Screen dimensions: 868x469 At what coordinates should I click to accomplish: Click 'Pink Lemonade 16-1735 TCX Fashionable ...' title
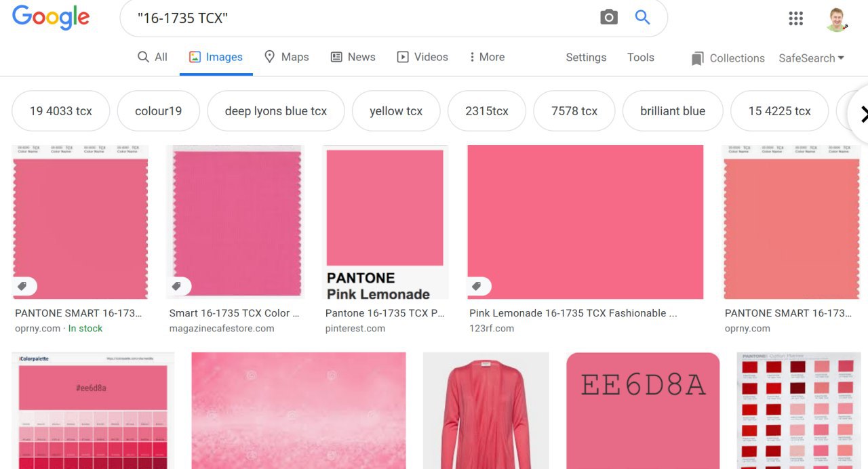pyautogui.click(x=573, y=313)
